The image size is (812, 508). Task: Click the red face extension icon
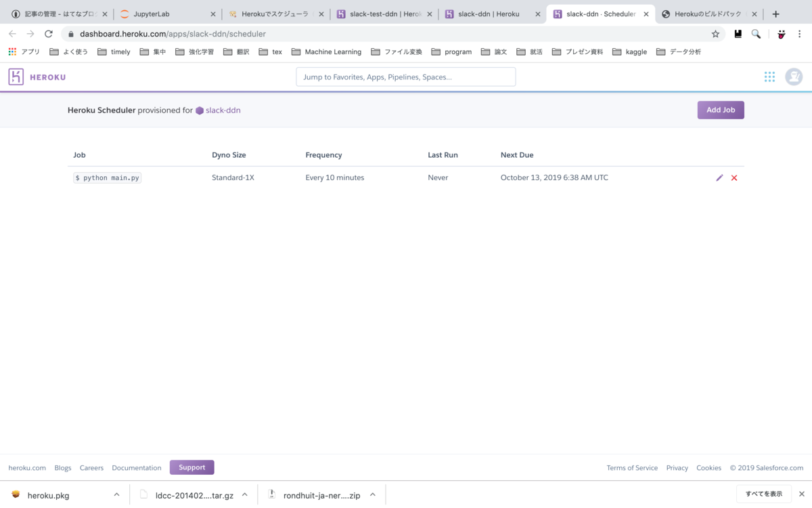pyautogui.click(x=781, y=34)
